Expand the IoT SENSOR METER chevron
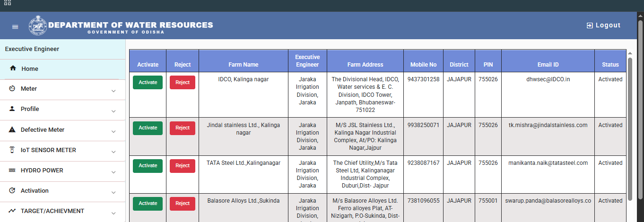644x222 pixels. click(113, 152)
